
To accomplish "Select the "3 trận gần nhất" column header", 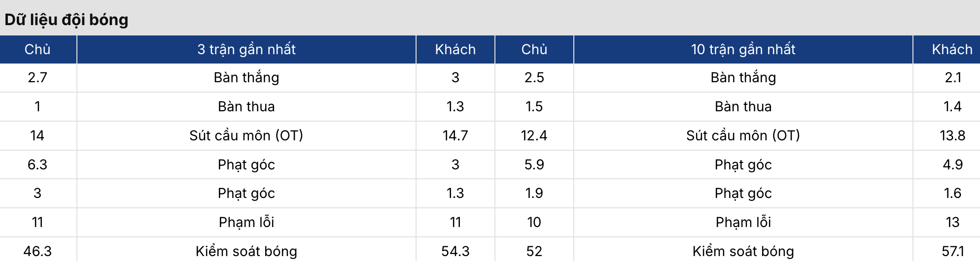I will (246, 49).
